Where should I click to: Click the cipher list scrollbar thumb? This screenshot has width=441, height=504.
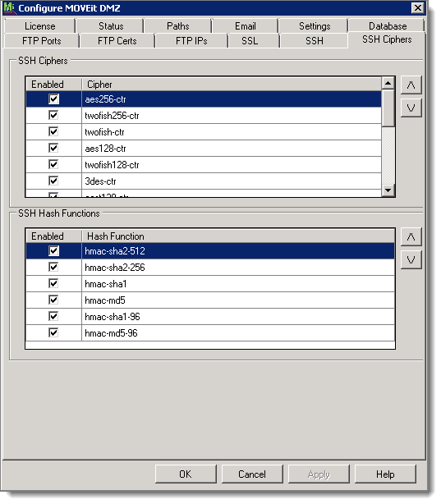pyautogui.click(x=388, y=108)
